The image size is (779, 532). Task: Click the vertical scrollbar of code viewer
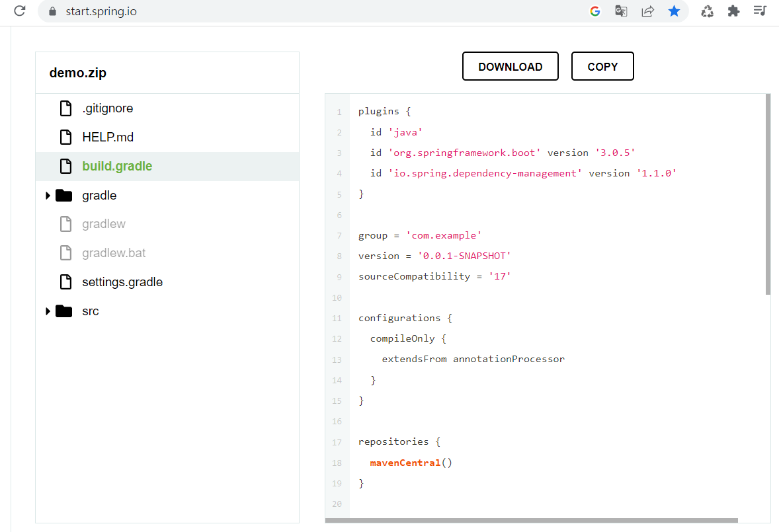[768, 194]
